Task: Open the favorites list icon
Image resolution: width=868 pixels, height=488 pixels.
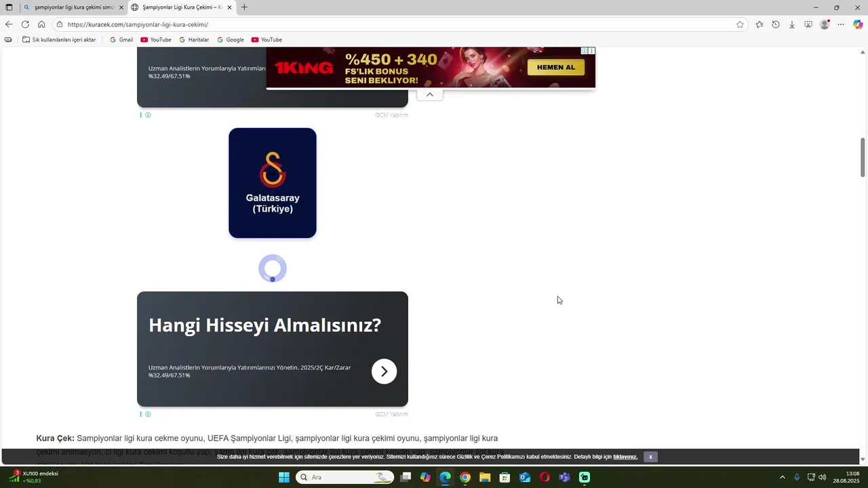Action: 759,24
